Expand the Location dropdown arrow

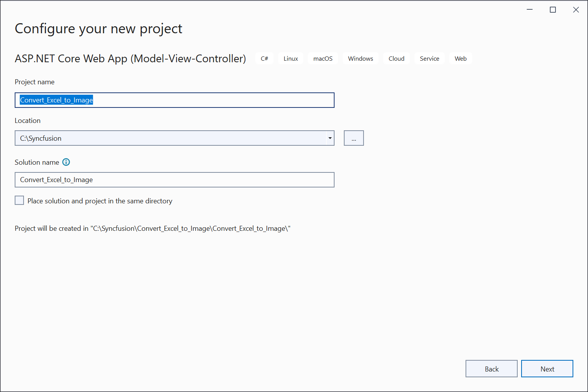tap(330, 138)
